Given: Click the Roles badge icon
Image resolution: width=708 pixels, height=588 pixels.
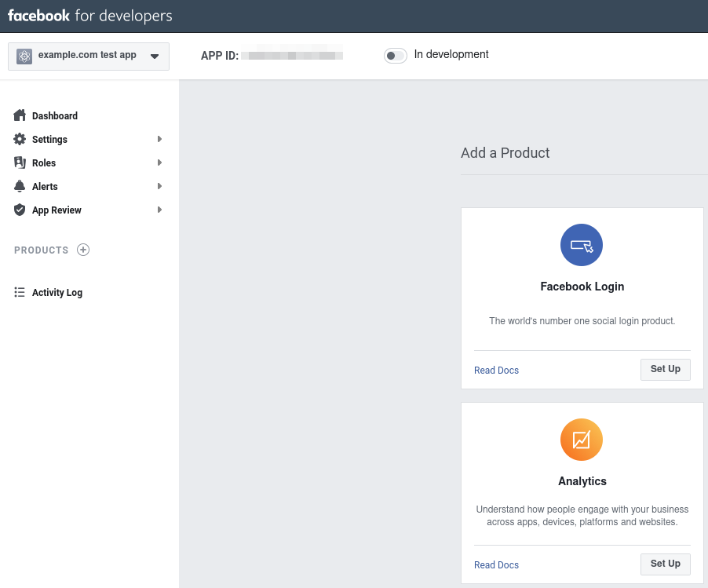Looking at the screenshot, I should tap(20, 163).
